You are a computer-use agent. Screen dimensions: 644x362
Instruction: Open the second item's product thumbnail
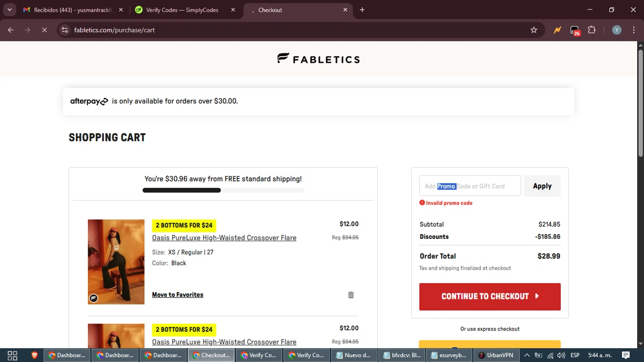coord(116,336)
